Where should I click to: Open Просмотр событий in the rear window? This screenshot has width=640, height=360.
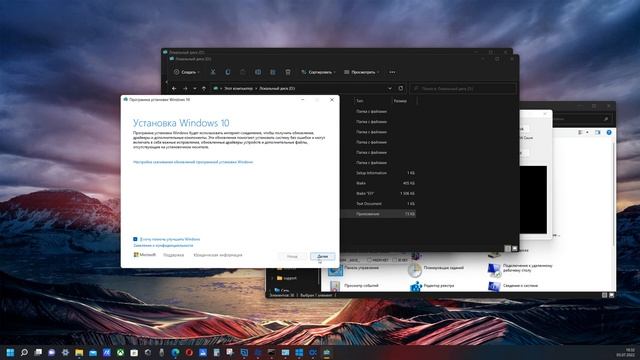click(x=354, y=286)
